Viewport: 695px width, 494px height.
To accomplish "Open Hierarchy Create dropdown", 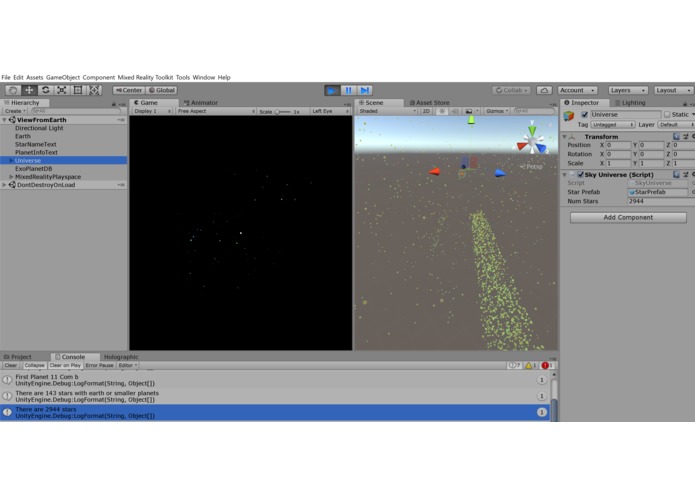I will (x=16, y=111).
